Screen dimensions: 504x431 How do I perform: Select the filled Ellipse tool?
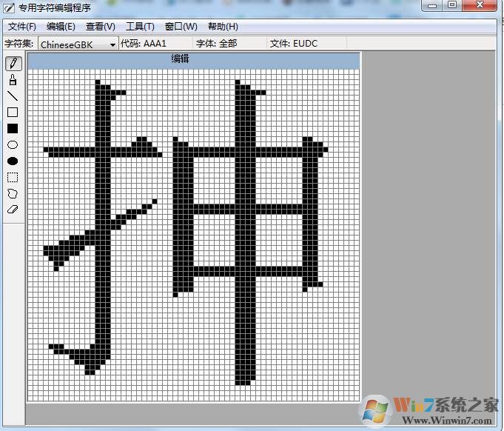[x=13, y=161]
